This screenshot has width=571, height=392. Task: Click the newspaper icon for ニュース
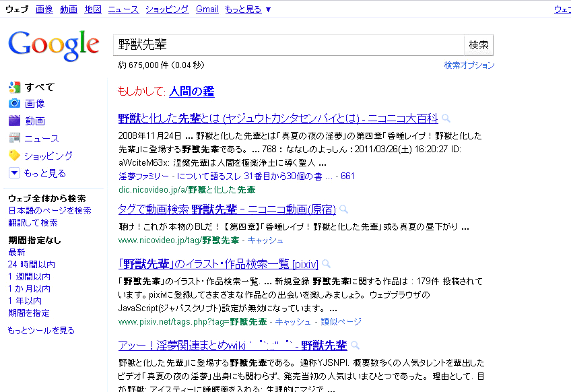15,138
